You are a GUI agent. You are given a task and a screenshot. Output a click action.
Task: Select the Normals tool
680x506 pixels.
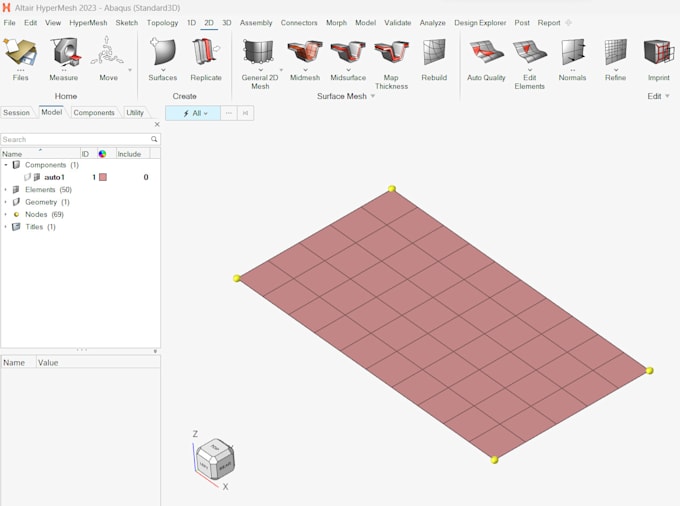(573, 53)
